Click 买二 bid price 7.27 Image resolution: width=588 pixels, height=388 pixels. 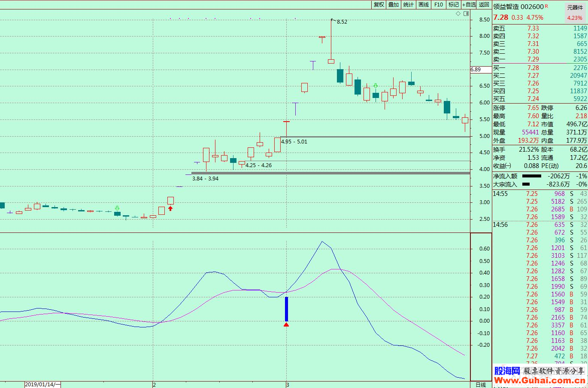(x=533, y=76)
